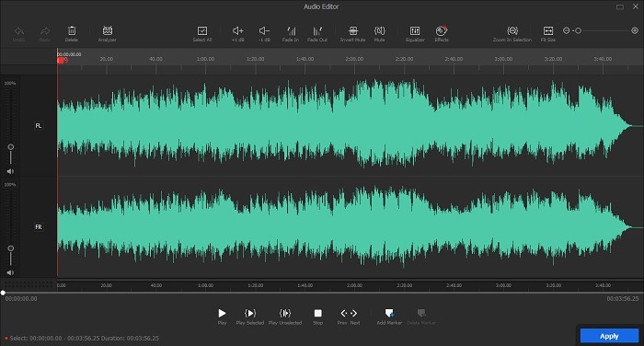Click the end time 00:03:56.25

[x=623, y=299]
